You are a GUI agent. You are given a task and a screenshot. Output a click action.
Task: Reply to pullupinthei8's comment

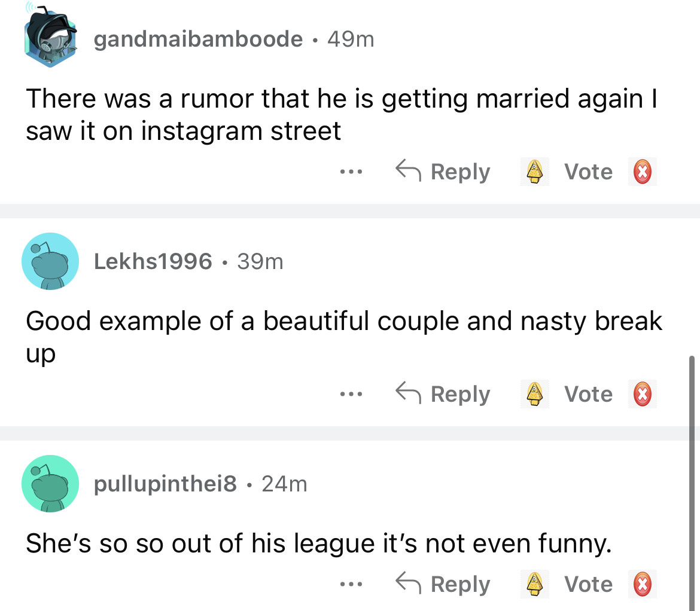click(x=443, y=584)
